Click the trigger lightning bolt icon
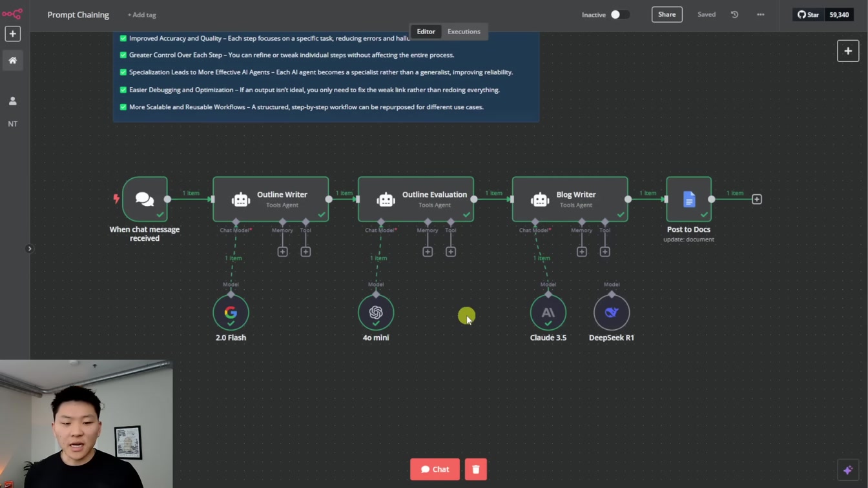The height and width of the screenshot is (488, 868). tap(116, 199)
